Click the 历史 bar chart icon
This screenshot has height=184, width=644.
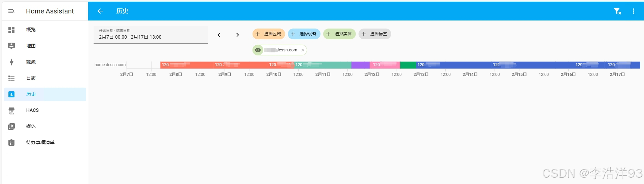[11, 94]
